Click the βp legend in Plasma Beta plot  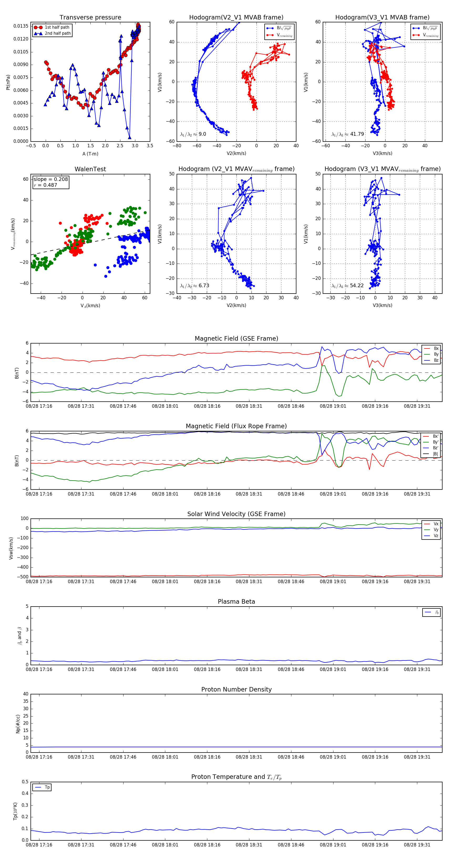point(431,612)
